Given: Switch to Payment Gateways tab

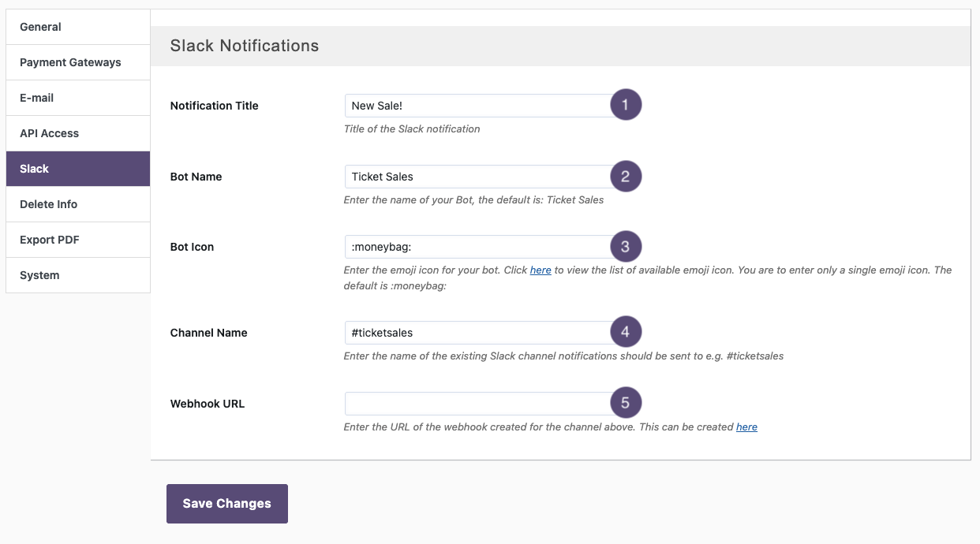Looking at the screenshot, I should point(77,62).
